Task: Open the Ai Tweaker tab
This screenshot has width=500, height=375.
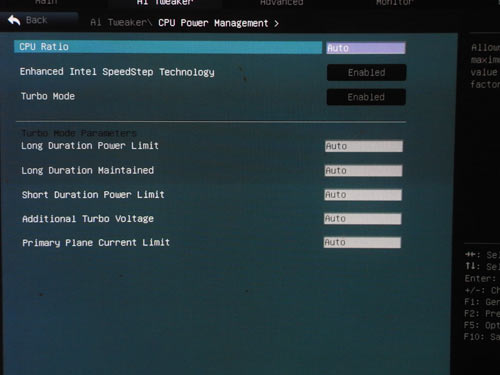Action: (x=165, y=3)
